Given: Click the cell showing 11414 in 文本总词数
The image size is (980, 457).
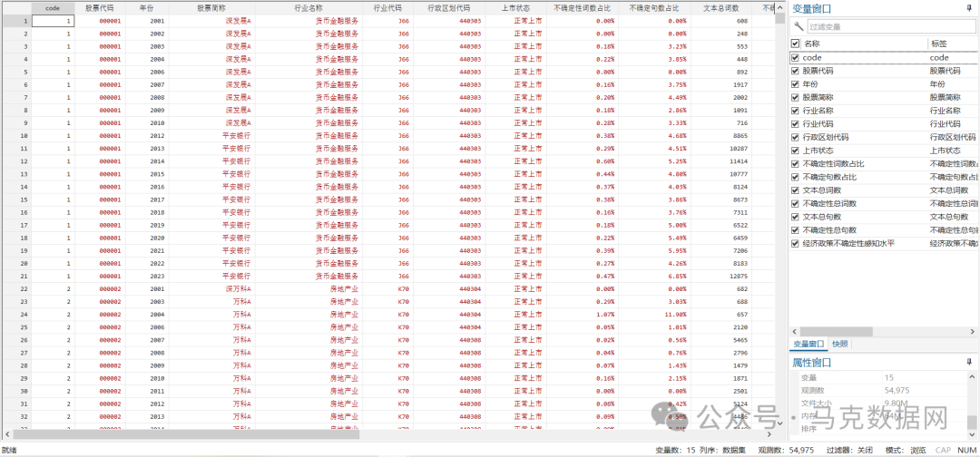Looking at the screenshot, I should tap(721, 161).
